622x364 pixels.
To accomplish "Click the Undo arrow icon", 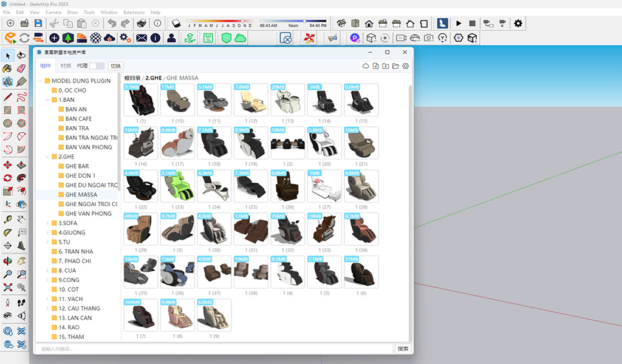I will click(x=111, y=23).
